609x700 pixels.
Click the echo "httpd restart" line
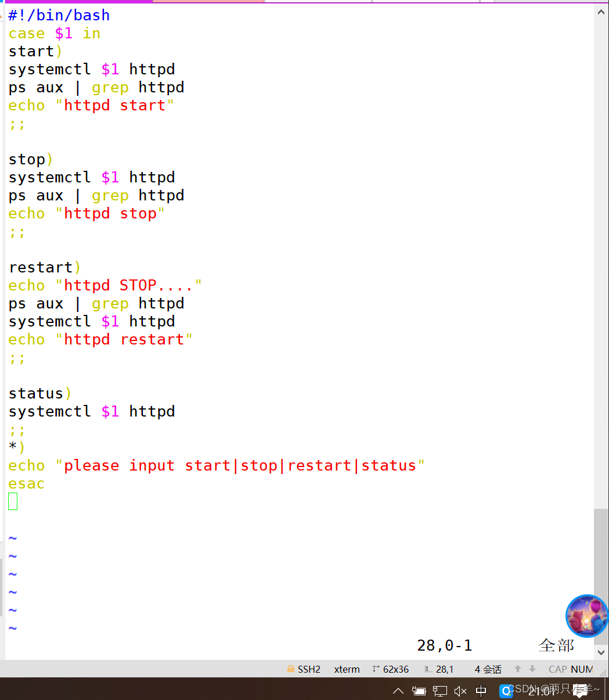pyautogui.click(x=101, y=339)
